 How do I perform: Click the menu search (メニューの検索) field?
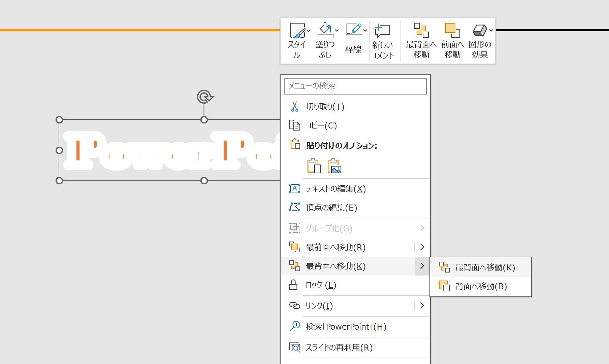point(355,86)
